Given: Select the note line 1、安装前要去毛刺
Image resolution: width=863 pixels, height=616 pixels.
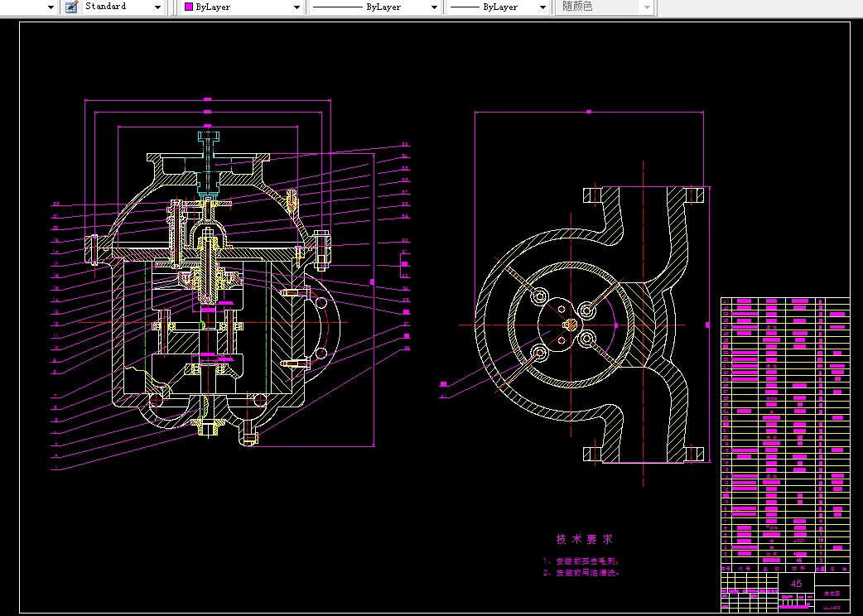Looking at the screenshot, I should coord(581,561).
